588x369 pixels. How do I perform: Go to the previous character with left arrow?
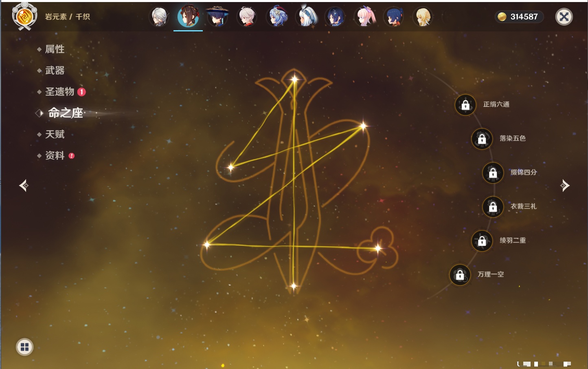(24, 186)
